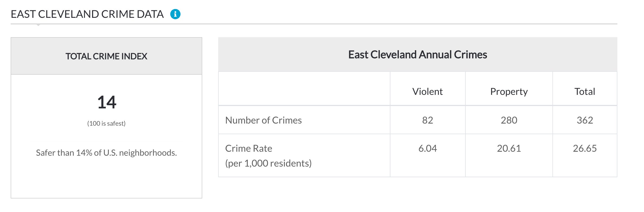The width and height of the screenshot is (644, 212).
Task: Select the "Safer than 14%" neighborhoods text
Action: point(106,153)
